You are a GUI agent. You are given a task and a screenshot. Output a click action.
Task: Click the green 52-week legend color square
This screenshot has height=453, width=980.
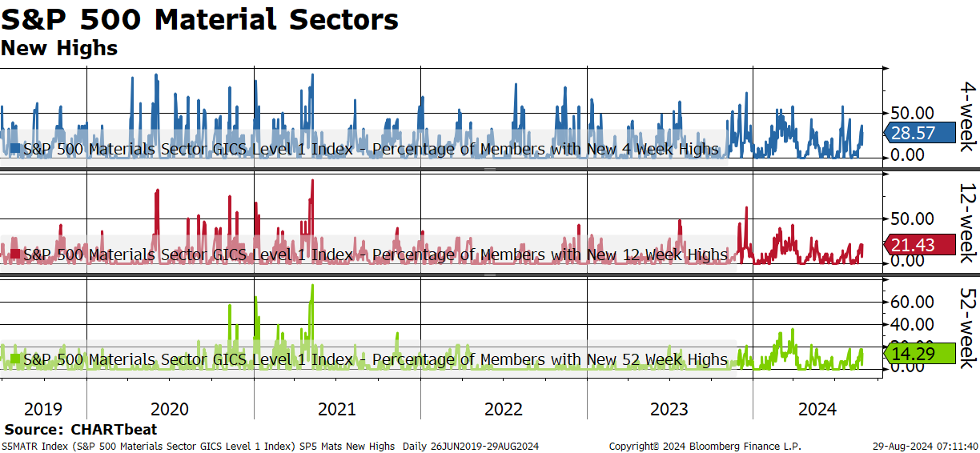[15, 359]
